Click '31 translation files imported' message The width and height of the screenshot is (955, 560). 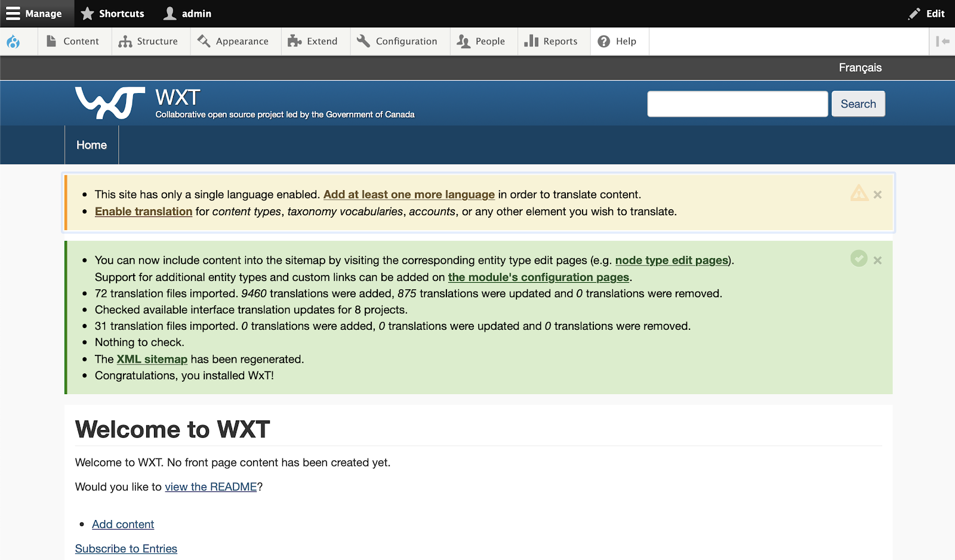click(x=393, y=326)
